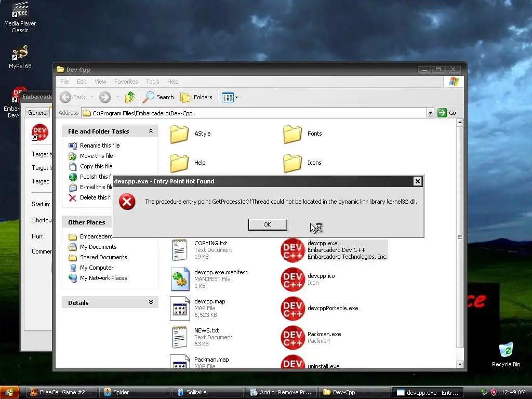Image resolution: width=532 pixels, height=399 pixels.
Task: Click the red shield tray icon
Action: point(494,393)
